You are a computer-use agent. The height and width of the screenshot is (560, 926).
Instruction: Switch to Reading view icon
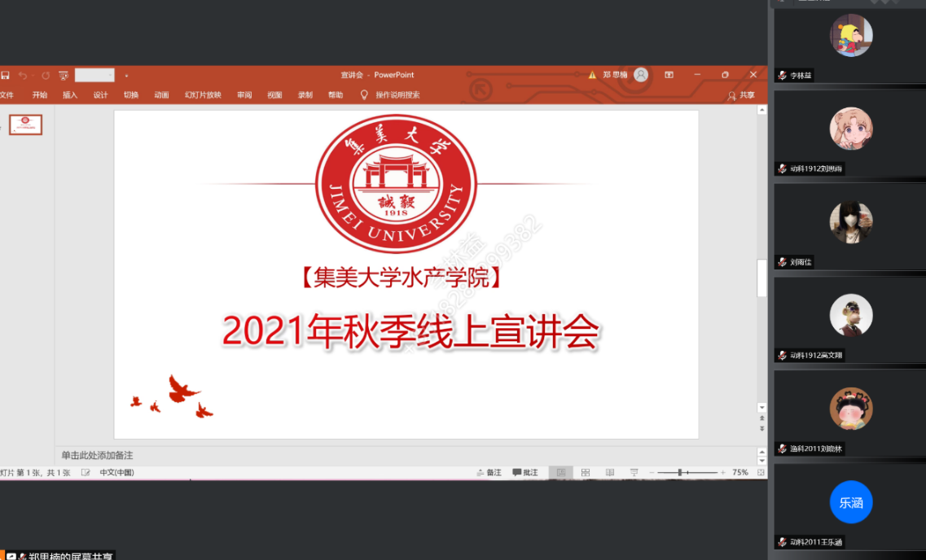pyautogui.click(x=609, y=473)
